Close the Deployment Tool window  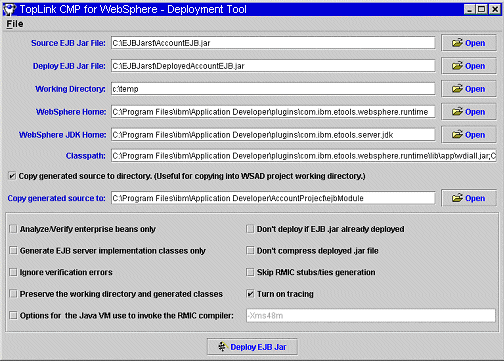495,9
